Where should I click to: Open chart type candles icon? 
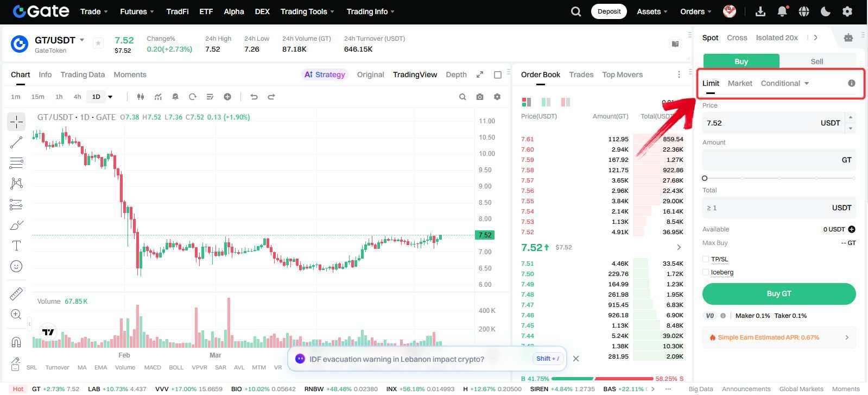click(x=141, y=97)
